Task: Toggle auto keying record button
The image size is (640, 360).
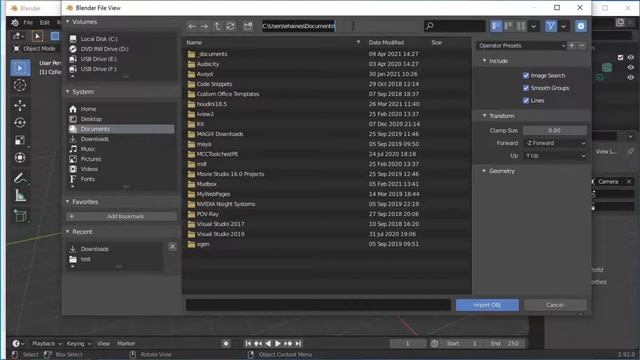Action: [x=226, y=344]
